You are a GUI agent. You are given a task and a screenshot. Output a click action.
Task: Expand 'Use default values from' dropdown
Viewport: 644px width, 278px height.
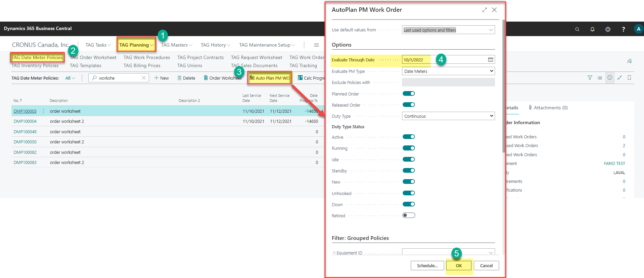[448, 30]
